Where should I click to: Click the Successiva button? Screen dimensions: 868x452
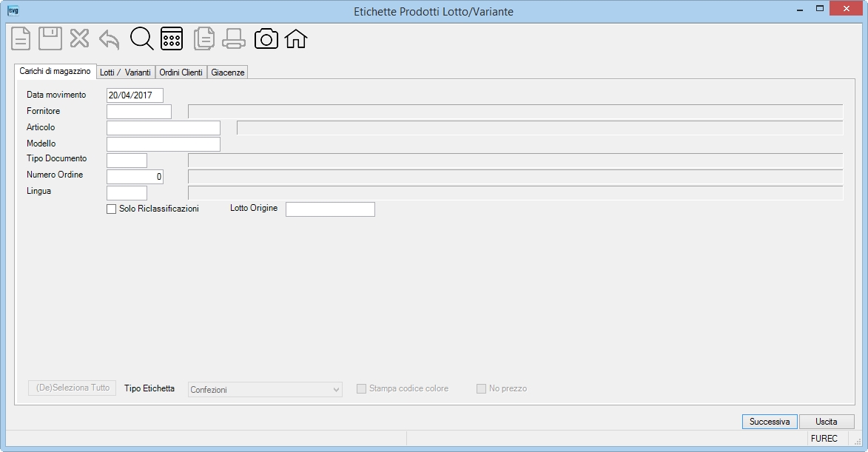pyautogui.click(x=770, y=422)
